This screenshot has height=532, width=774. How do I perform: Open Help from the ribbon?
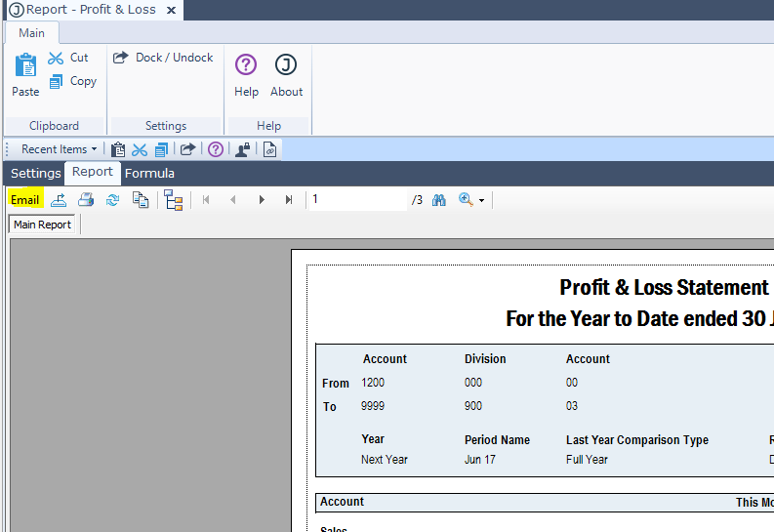[246, 75]
